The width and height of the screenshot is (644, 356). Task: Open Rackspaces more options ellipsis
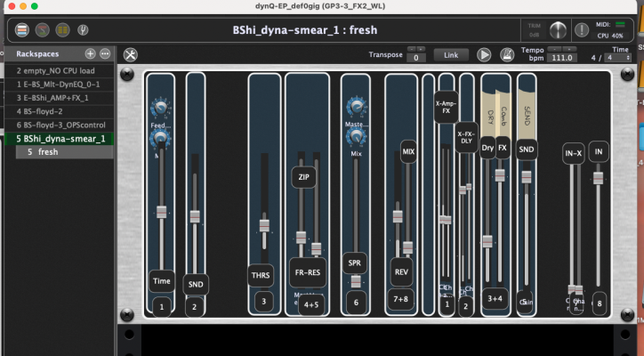tap(105, 54)
